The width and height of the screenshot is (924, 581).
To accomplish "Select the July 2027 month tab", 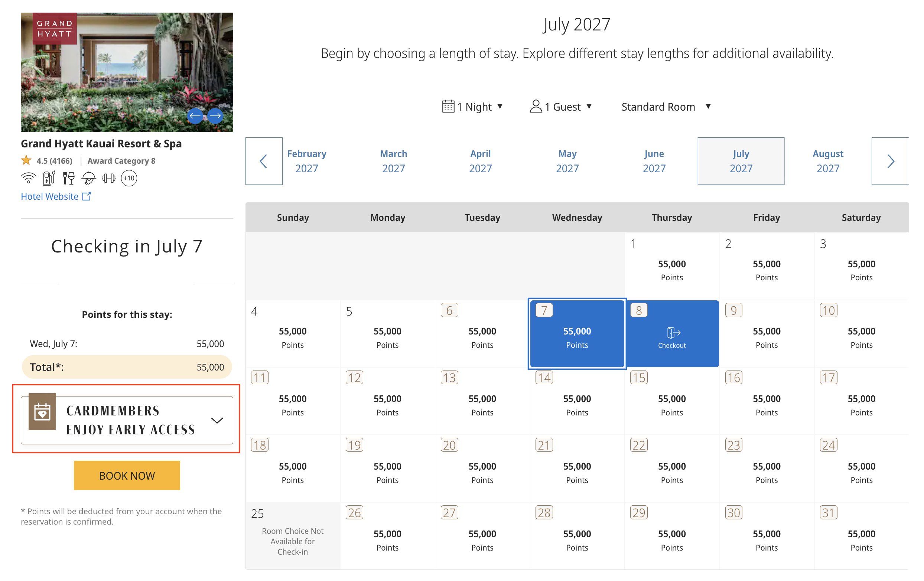I will pyautogui.click(x=741, y=161).
